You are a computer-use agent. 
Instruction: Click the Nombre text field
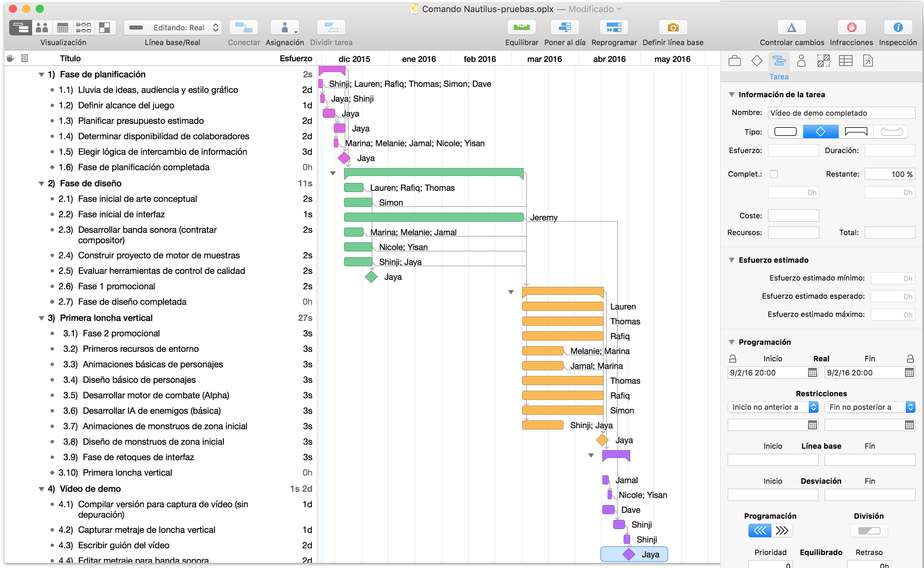(841, 113)
